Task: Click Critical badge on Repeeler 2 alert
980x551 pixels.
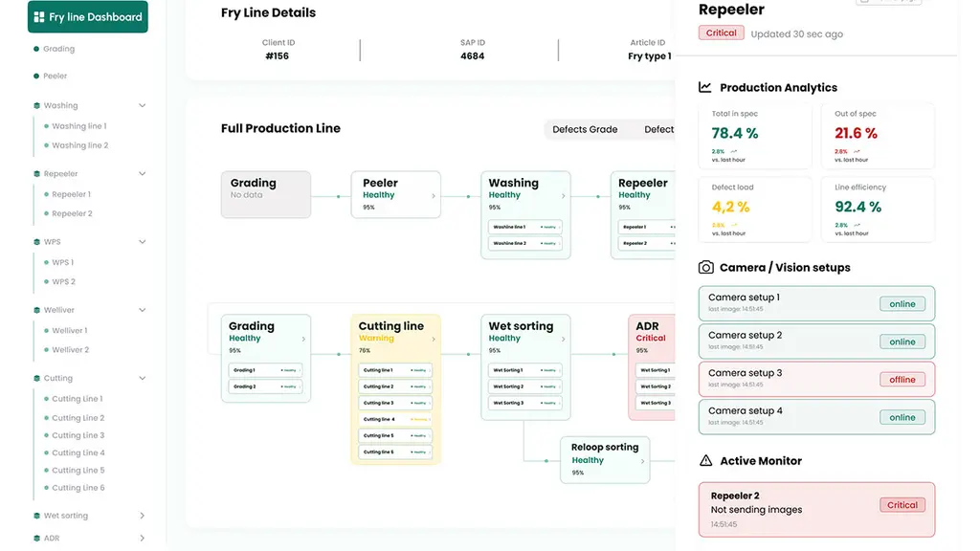Action: click(x=902, y=505)
